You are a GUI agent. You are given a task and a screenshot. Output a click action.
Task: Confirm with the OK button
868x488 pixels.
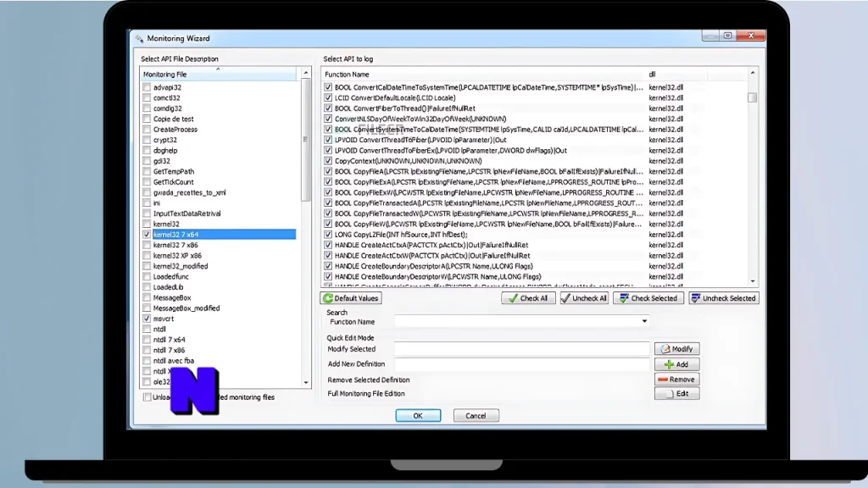418,415
